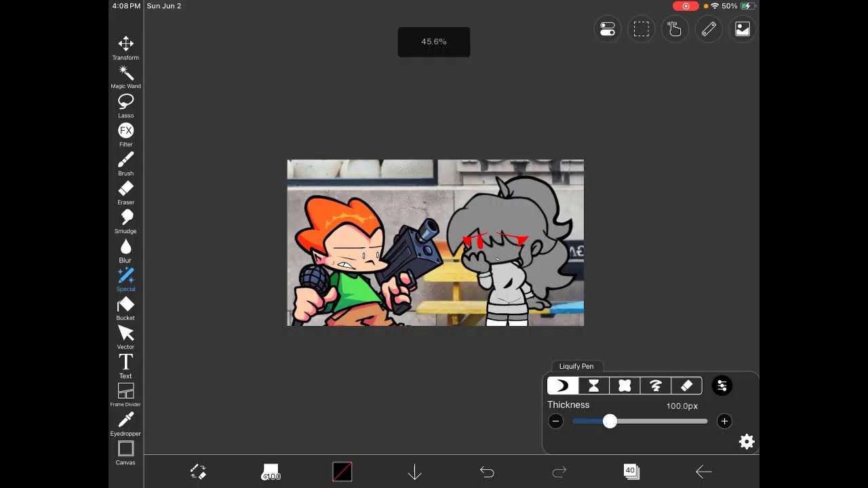Screen dimensions: 868x488
Task: Open the color swatch selector
Action: 342,472
